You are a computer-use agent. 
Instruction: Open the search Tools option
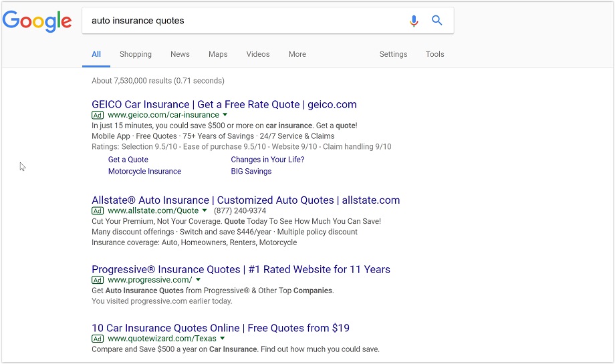pyautogui.click(x=435, y=54)
